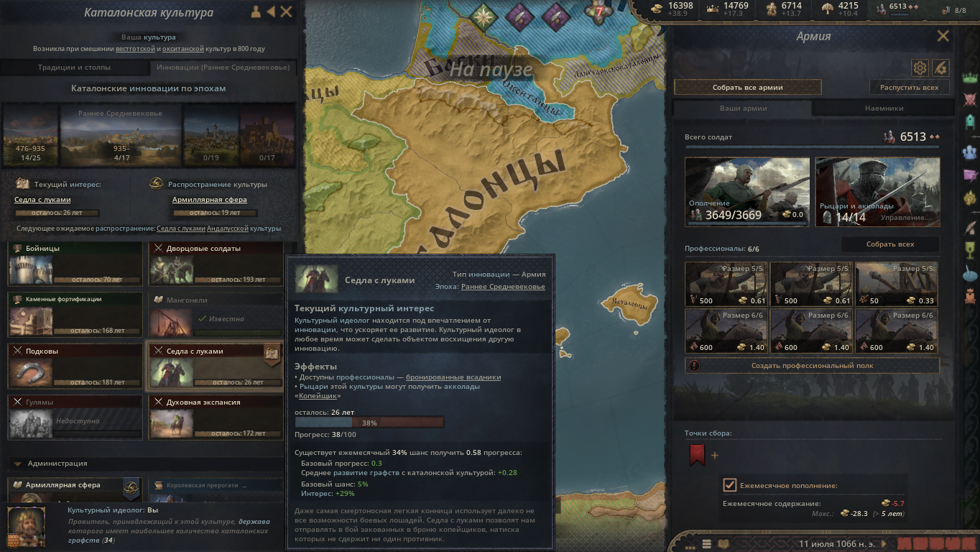Image resolution: width=980 pixels, height=552 pixels.
Task: Add a new rally point with the plus
Action: click(x=714, y=455)
